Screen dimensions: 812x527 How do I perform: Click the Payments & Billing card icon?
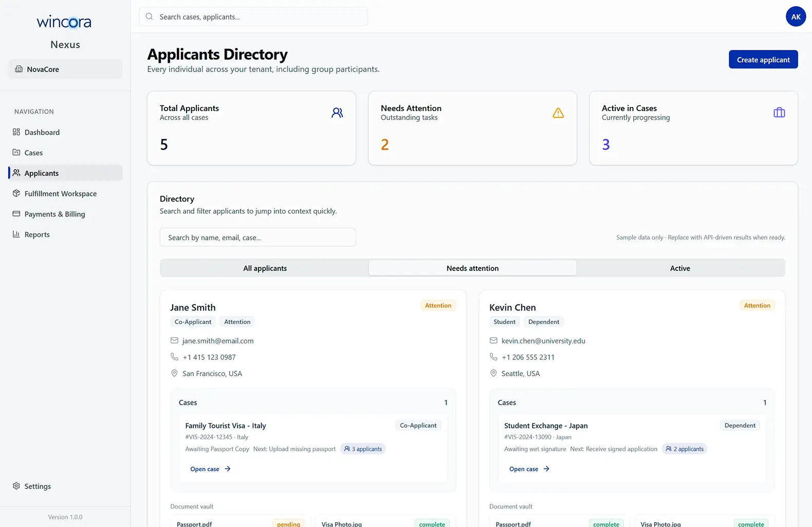click(x=16, y=214)
